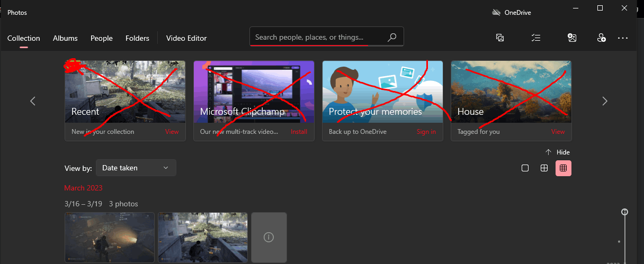644x264 pixels.
Task: Click the View by: label
Action: (78, 168)
